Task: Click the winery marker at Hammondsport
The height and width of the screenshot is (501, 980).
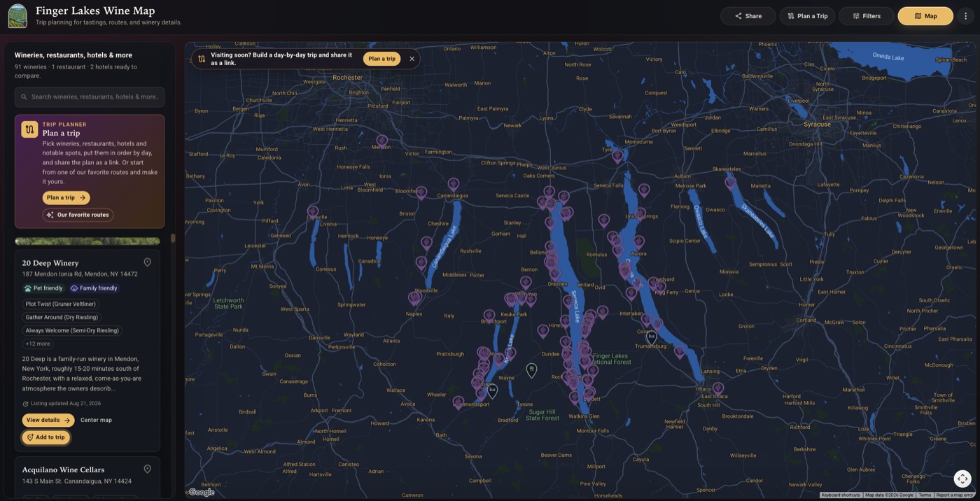Action: tap(458, 402)
